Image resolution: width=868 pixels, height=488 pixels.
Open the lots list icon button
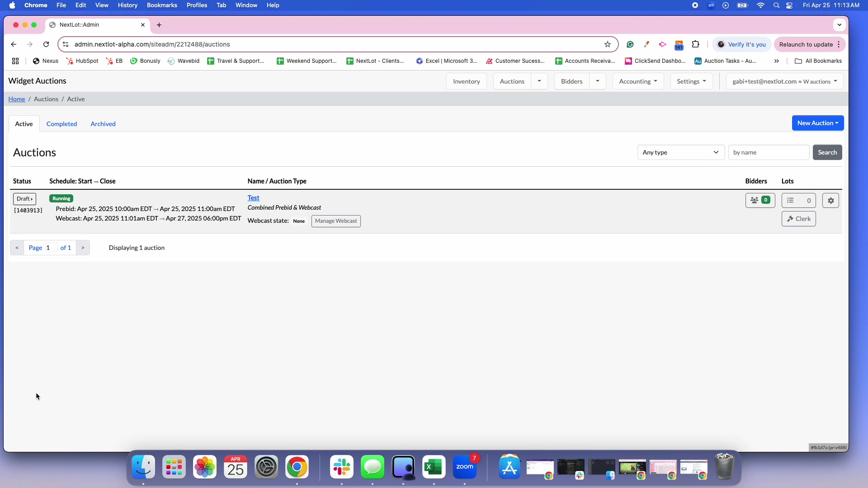798,200
